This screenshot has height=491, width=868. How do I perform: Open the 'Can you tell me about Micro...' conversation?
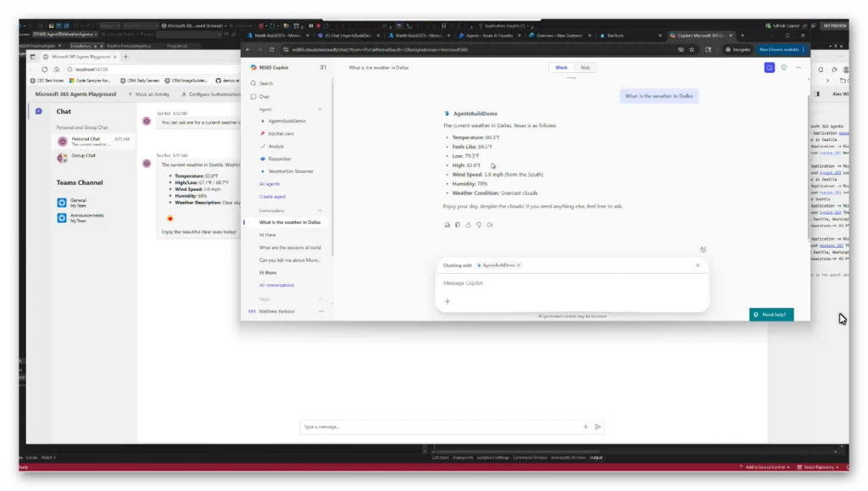coord(290,260)
